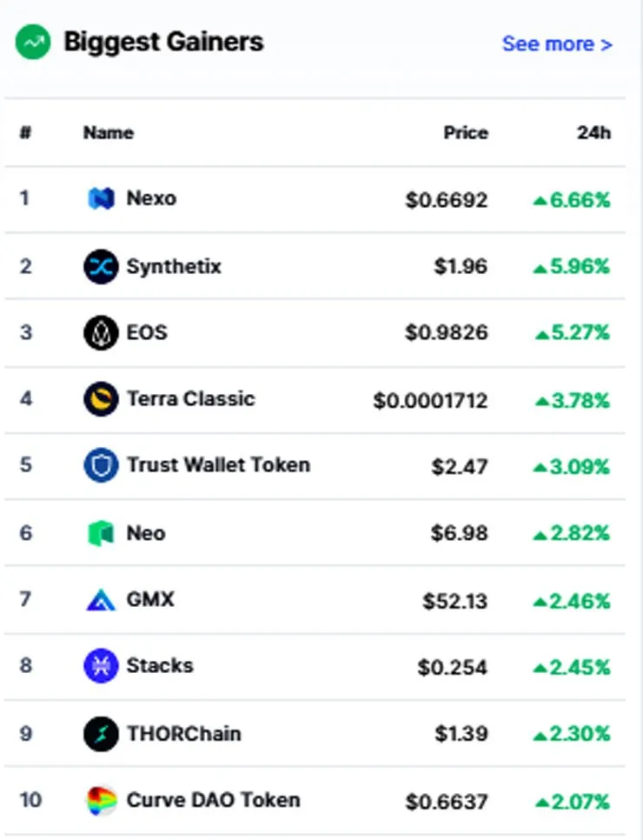Sort by the 24h column header

pyautogui.click(x=593, y=133)
